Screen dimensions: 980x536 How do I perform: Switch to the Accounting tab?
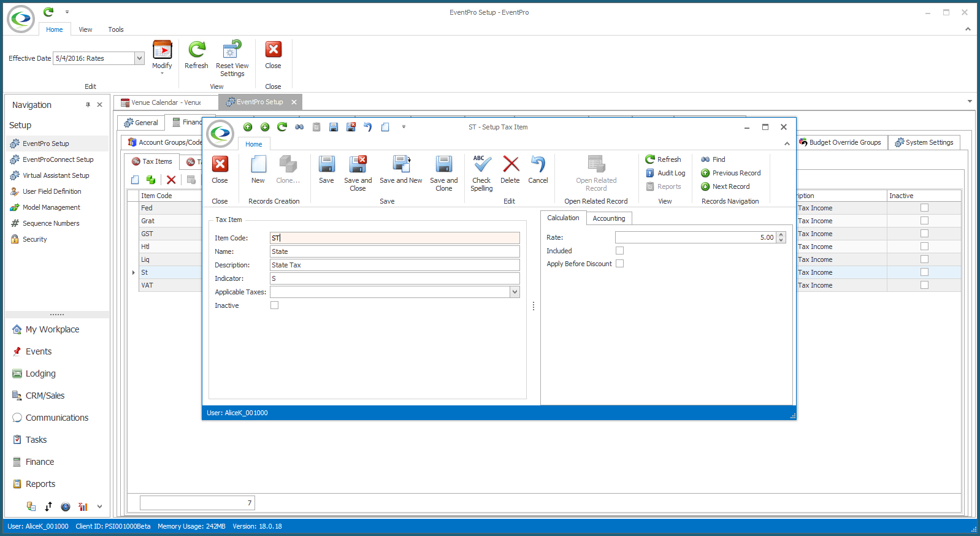point(608,218)
